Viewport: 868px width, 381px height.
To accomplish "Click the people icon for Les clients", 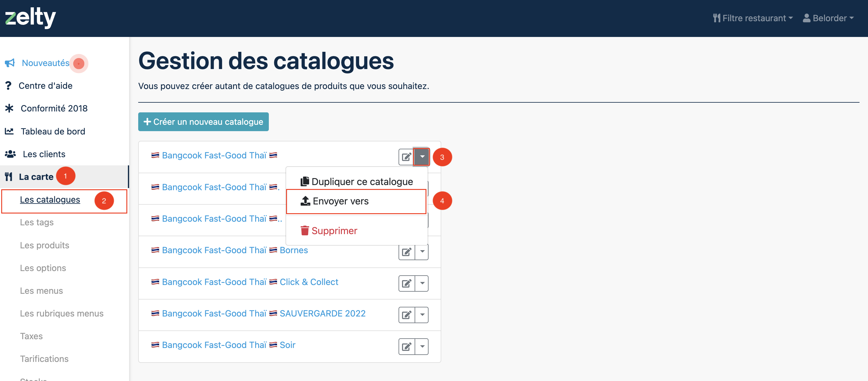I will [10, 154].
